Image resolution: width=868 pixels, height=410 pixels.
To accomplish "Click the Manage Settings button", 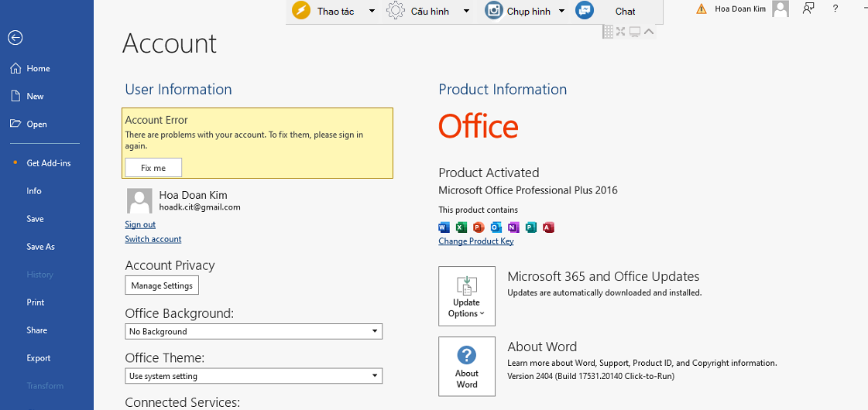I will (162, 285).
